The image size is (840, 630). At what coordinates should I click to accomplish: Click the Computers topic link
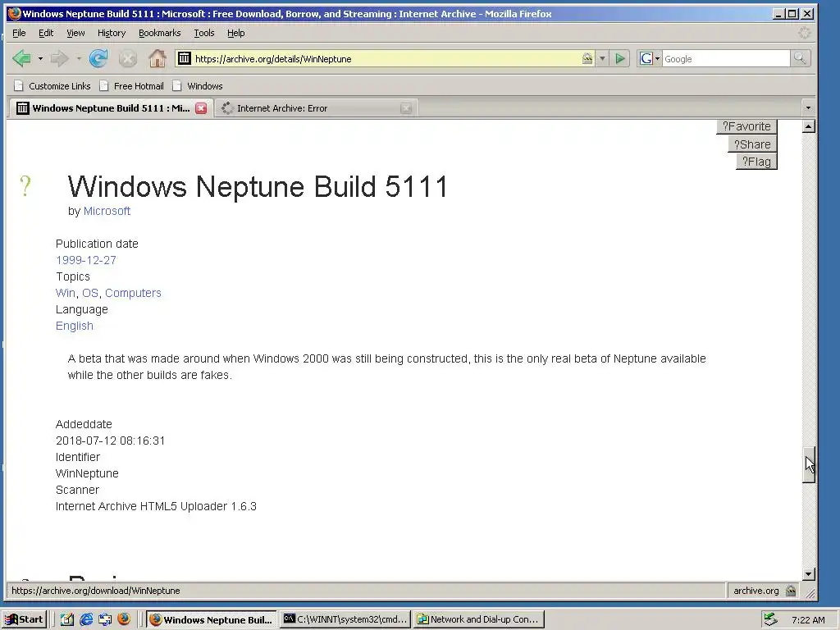pos(133,293)
